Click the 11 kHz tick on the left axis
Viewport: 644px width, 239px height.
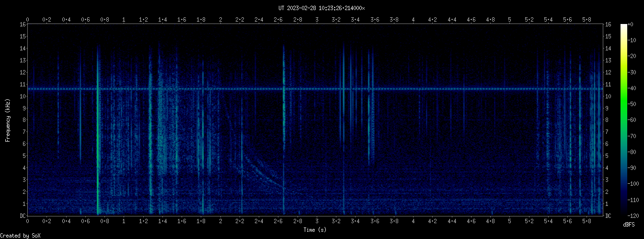click(x=23, y=84)
